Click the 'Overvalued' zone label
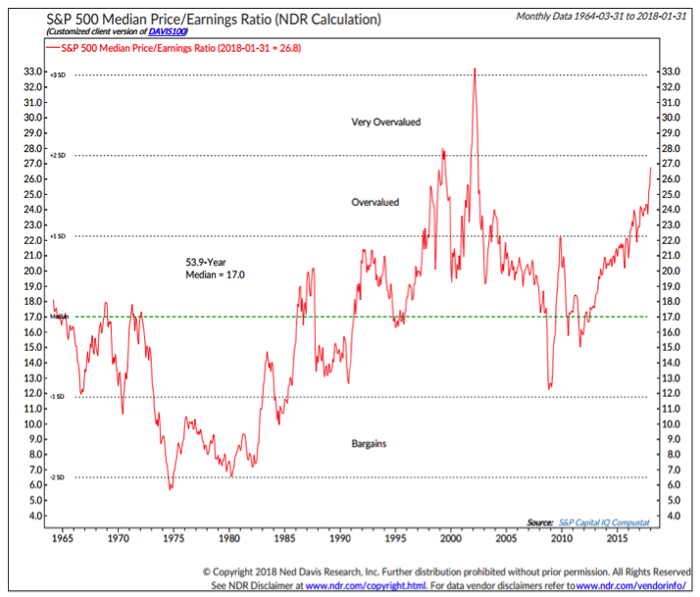This screenshot has width=700, height=597. pos(375,202)
